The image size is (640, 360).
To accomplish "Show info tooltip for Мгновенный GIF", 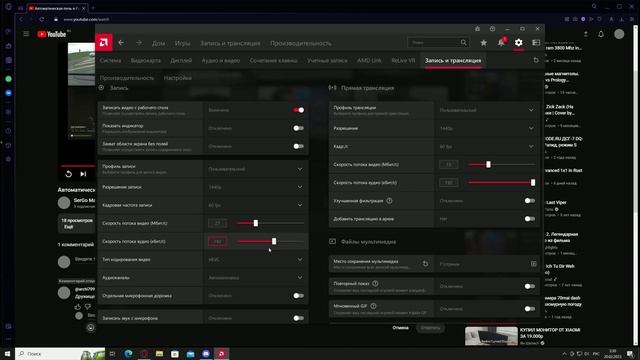I will pos(373,306).
